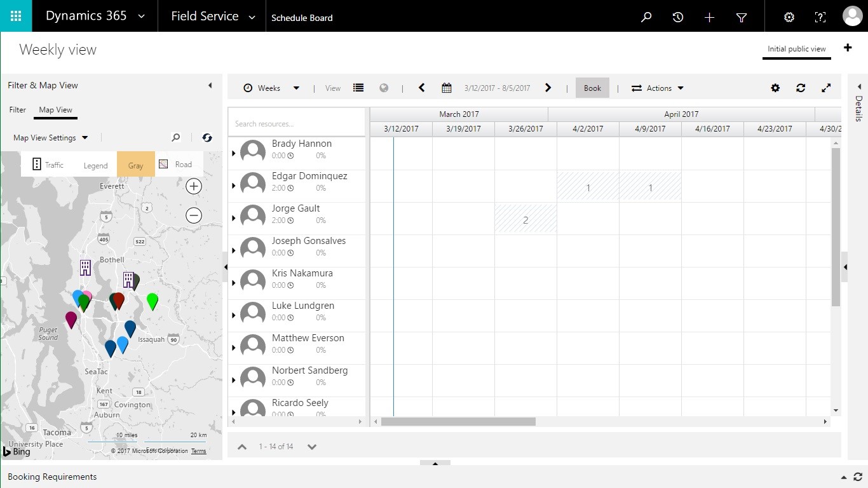Image resolution: width=868 pixels, height=488 pixels.
Task: Open schedule board settings gear
Action: pyautogui.click(x=775, y=88)
